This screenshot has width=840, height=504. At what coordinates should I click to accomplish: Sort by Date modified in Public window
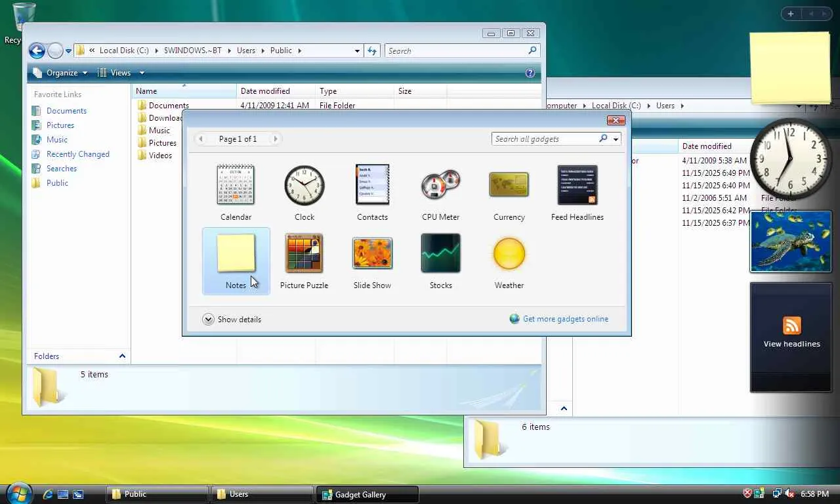[276, 91]
